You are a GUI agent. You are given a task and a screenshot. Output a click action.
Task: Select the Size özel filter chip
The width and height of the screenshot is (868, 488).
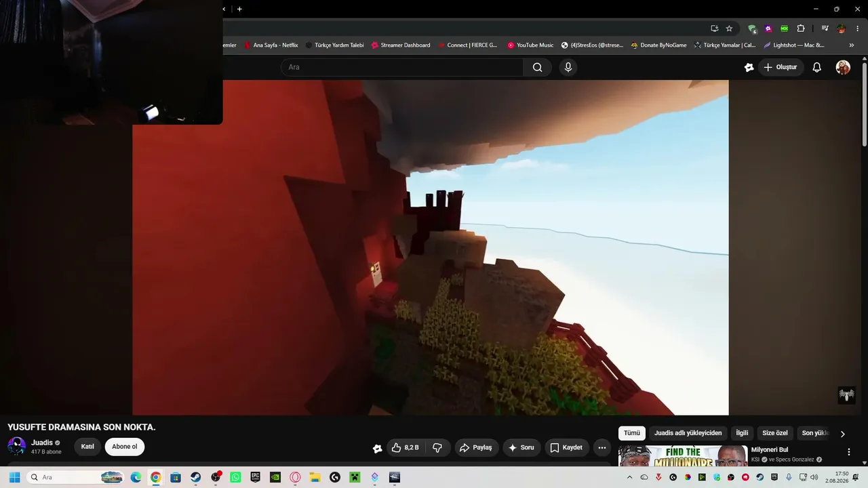pos(775,433)
